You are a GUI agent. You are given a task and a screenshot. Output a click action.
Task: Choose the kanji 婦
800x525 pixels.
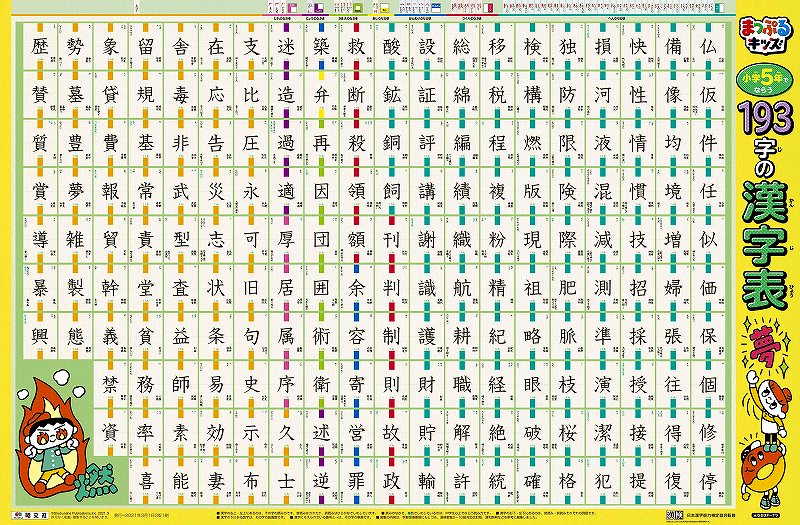[x=673, y=288]
